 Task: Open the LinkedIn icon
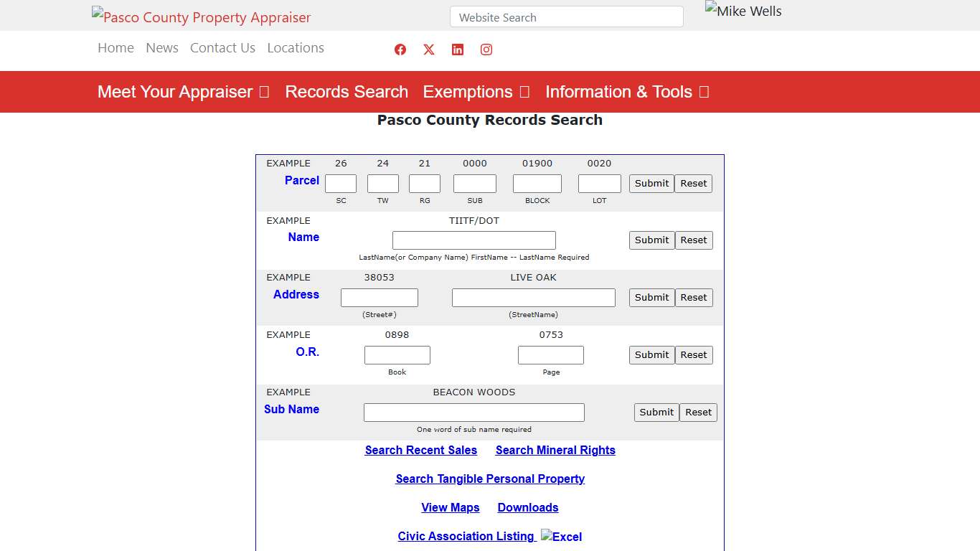457,50
